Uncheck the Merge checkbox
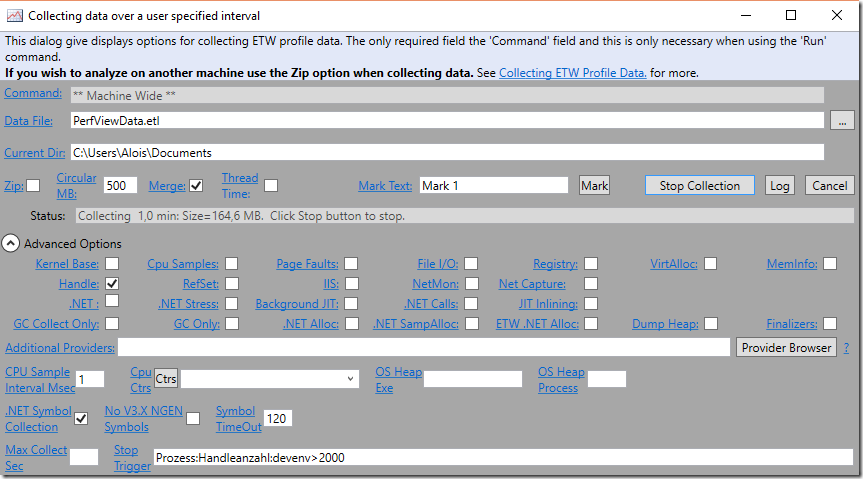This screenshot has height=479, width=863. click(196, 186)
